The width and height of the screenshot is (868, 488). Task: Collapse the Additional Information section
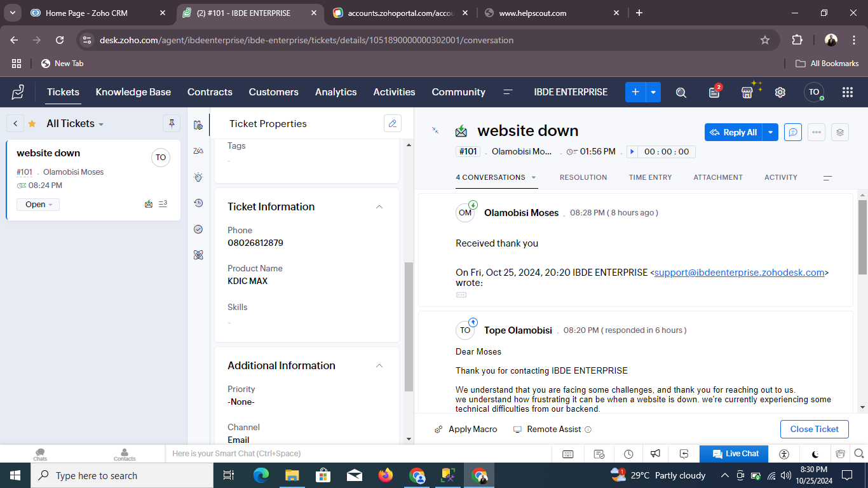click(379, 365)
